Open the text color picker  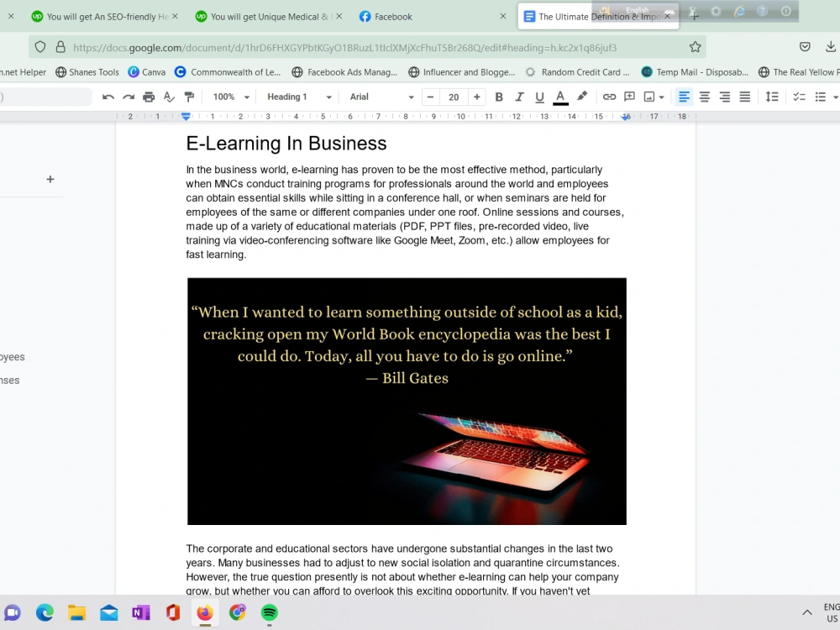(x=560, y=97)
